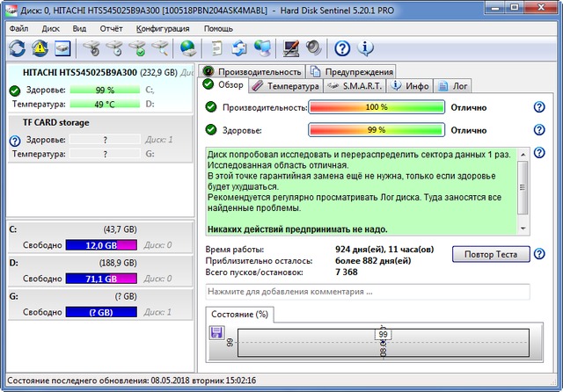Switch to the Температура tab
The width and height of the screenshot is (563, 392).
click(x=285, y=86)
